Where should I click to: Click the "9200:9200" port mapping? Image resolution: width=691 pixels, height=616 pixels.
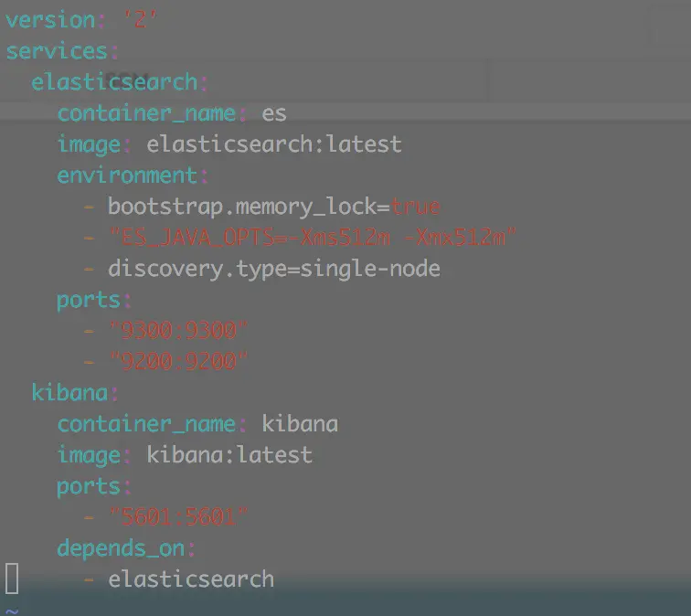(x=178, y=361)
